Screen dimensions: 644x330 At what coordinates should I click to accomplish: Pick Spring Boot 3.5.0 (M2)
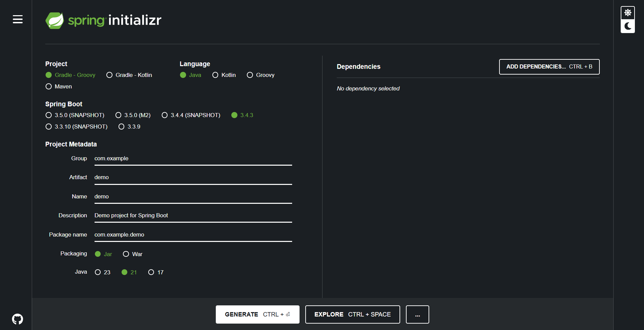pos(133,115)
